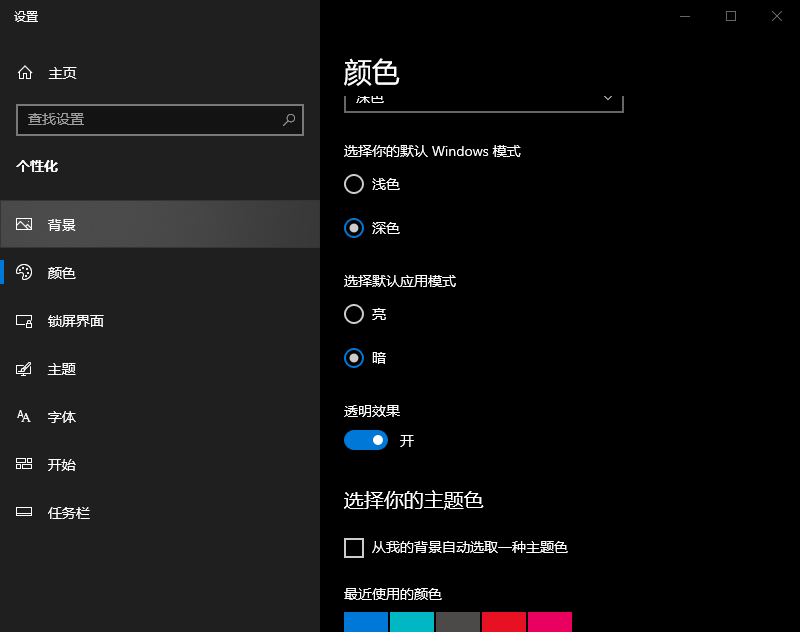Click the Lock screen (锁屏界面) icon

point(25,321)
